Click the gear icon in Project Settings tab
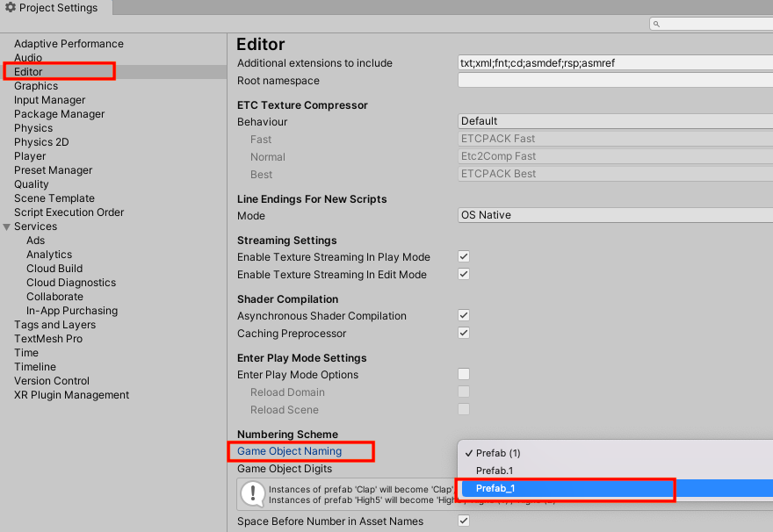 click(11, 8)
